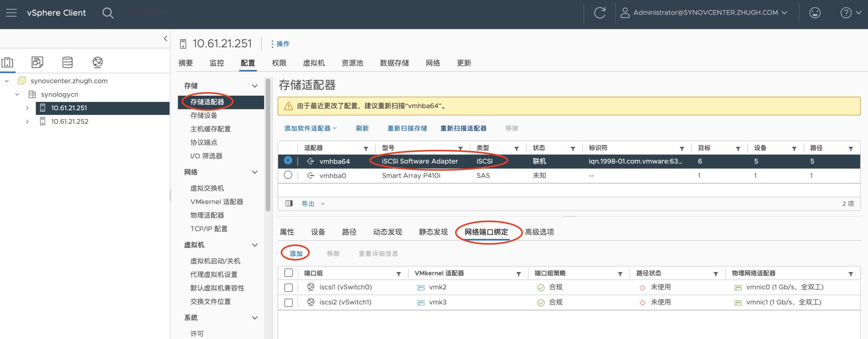Screen dimensions: 868x339
Task: Open the 添加软件适配器 dropdown
Action: pos(310,128)
